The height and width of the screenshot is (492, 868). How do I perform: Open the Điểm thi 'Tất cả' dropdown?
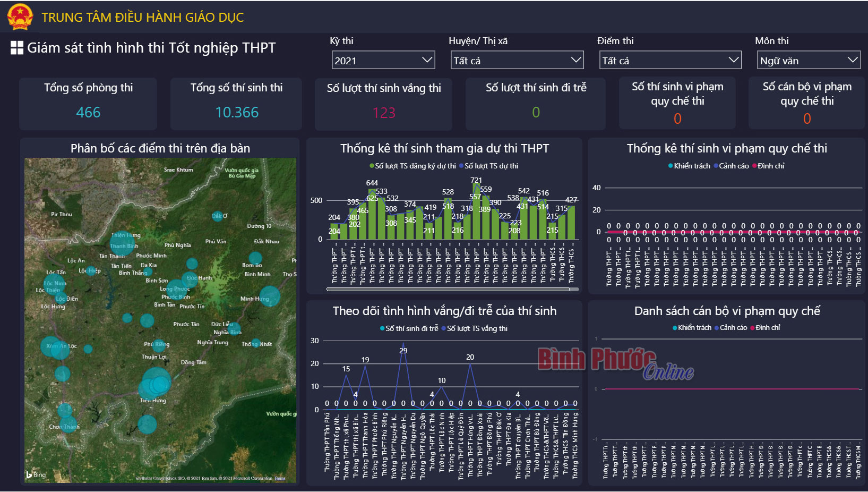coord(670,60)
